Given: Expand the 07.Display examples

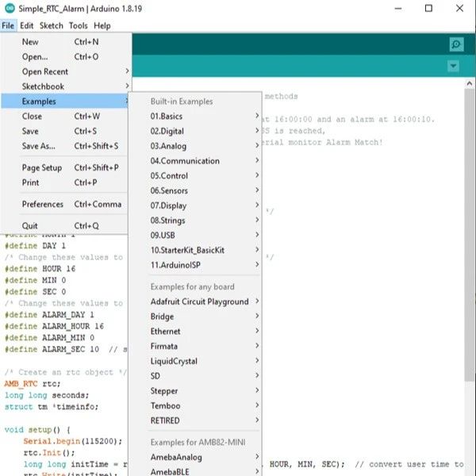Looking at the screenshot, I should coord(195,205).
